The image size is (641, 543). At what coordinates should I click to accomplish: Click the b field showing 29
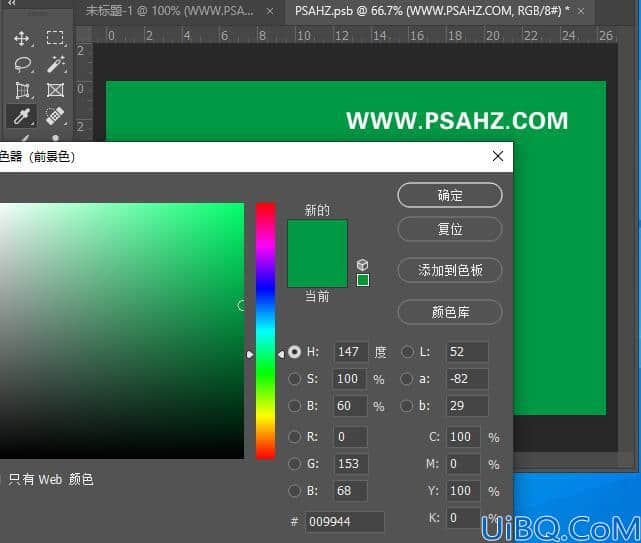467,406
